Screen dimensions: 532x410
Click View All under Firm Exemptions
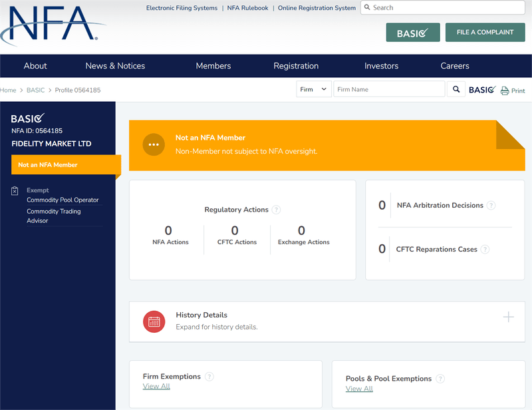pyautogui.click(x=156, y=386)
